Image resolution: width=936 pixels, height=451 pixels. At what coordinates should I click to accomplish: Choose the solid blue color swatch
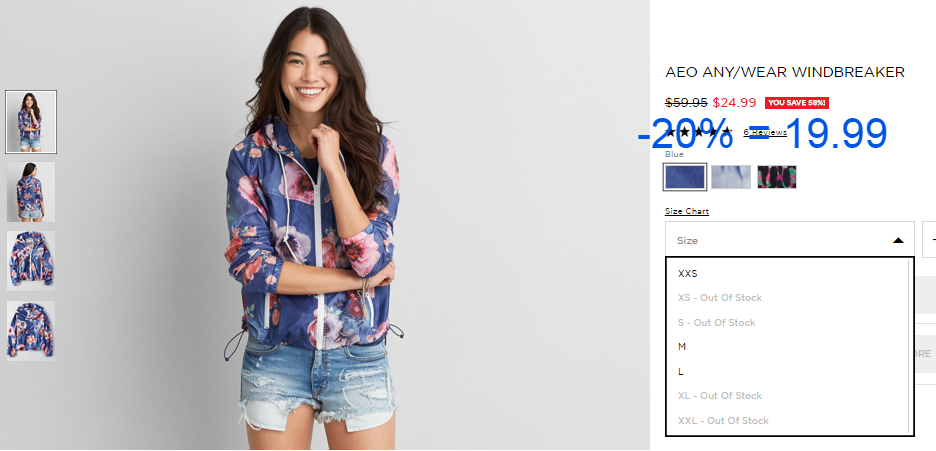click(x=685, y=177)
